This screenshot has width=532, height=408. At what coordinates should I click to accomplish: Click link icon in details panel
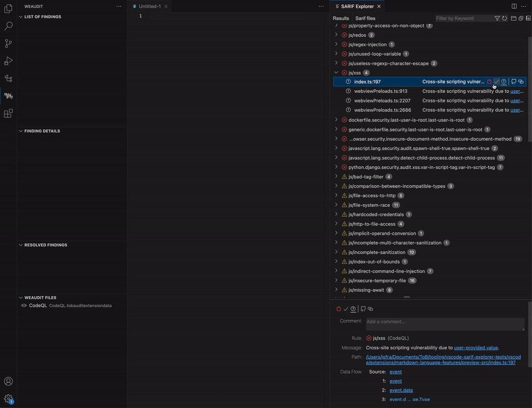click(x=370, y=309)
